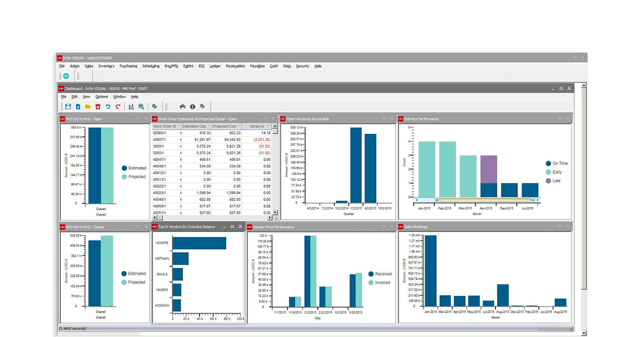644x337 pixels.
Task: Click the Infor logo of WO Est Vs Proj - Closed panel
Action: 62,227
